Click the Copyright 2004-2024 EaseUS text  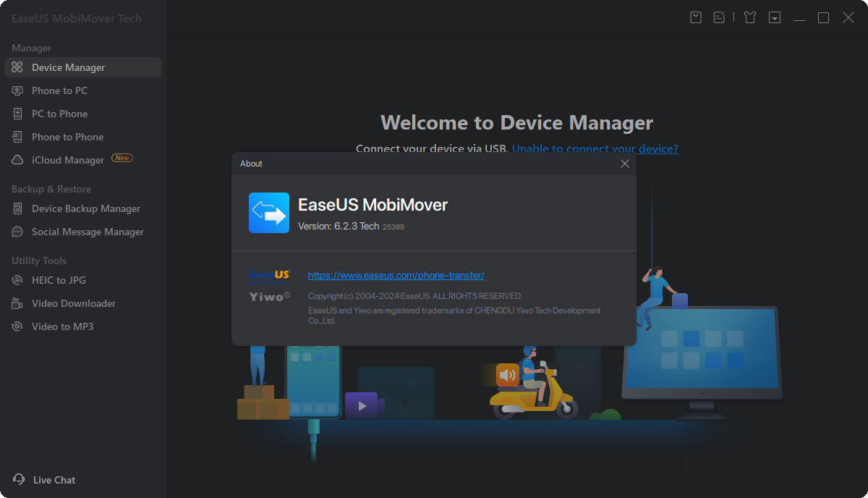[x=415, y=296]
